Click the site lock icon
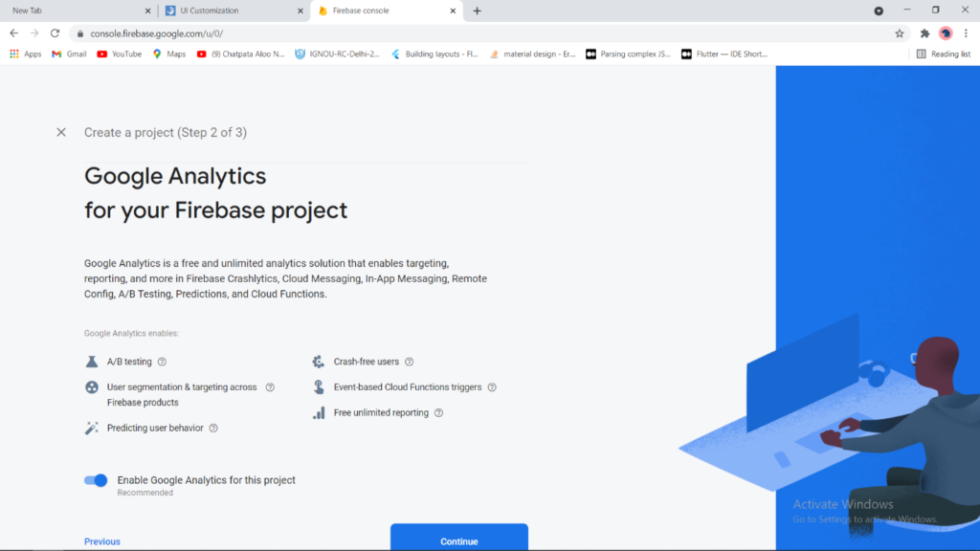The width and height of the screenshot is (980, 551). (80, 33)
